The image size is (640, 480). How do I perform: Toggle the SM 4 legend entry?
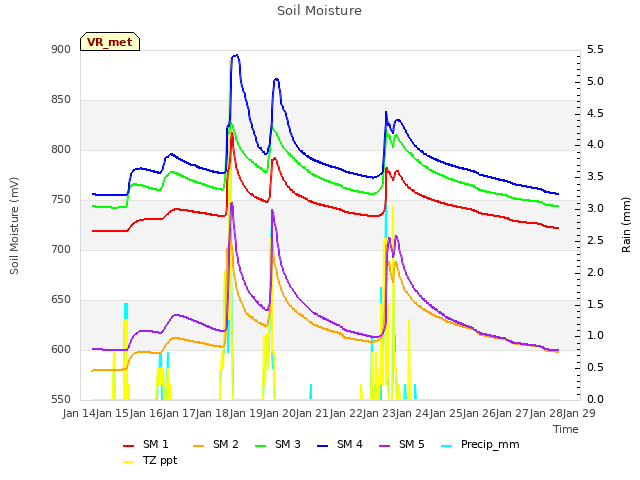[x=340, y=444]
